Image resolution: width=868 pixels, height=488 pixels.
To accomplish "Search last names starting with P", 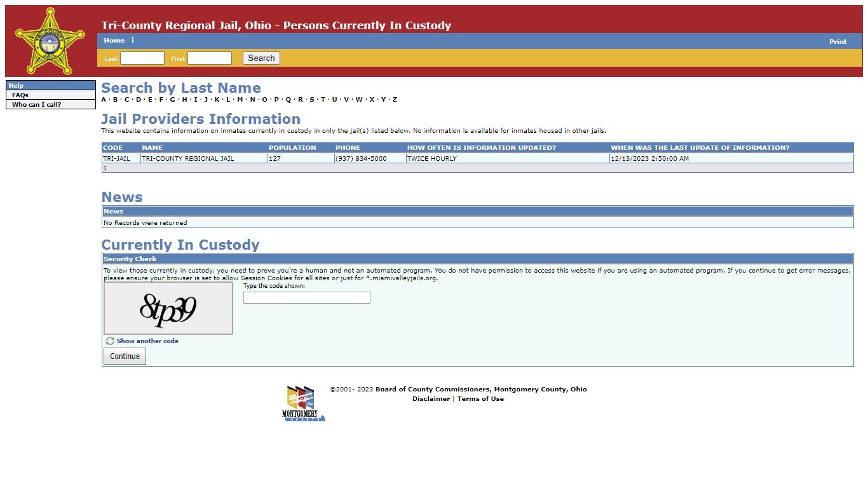I will pyautogui.click(x=276, y=100).
